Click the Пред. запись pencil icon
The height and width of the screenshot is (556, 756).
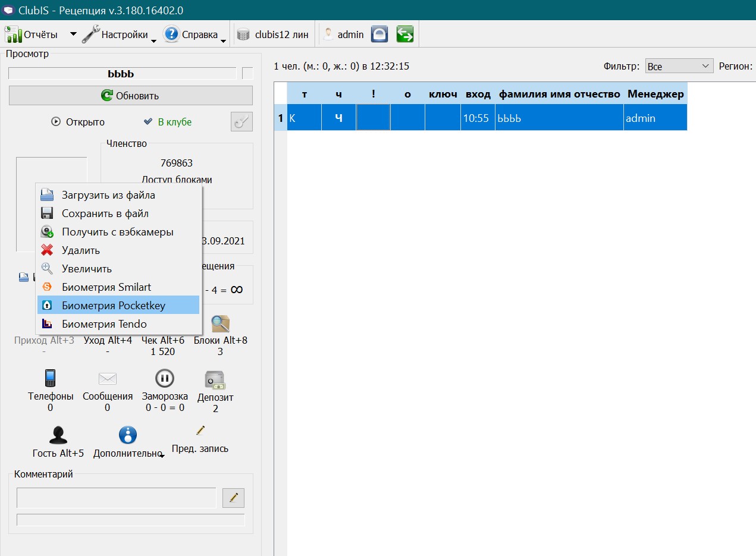point(200,430)
